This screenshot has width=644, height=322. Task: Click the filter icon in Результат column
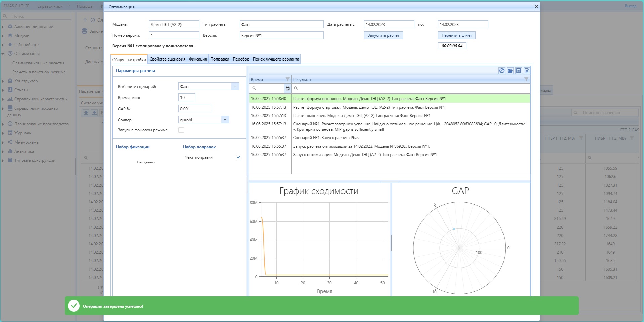pyautogui.click(x=526, y=79)
